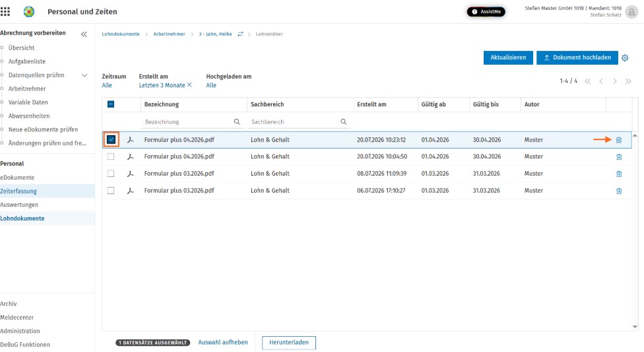
Task: Delete document created 08.07.2026 11:09:39 via trash icon
Action: point(619,174)
